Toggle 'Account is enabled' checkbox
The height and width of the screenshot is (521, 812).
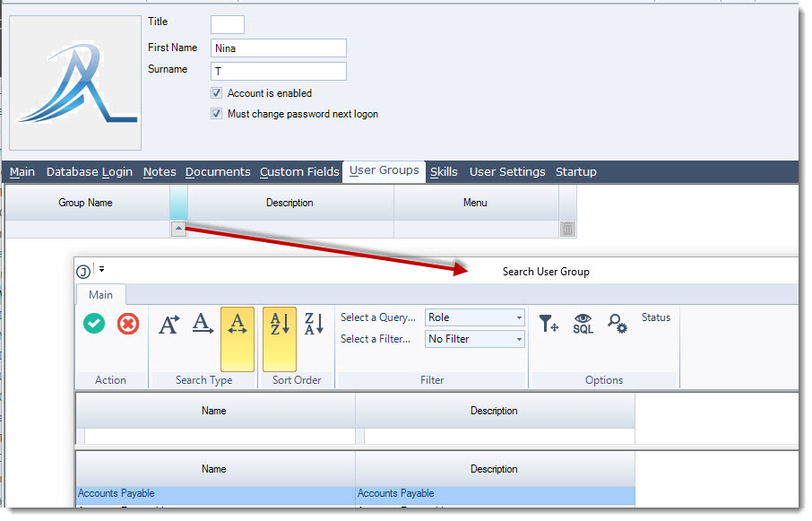tap(217, 93)
